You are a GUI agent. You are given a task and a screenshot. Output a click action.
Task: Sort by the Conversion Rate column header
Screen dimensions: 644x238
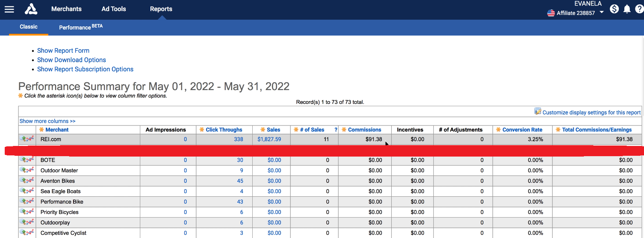tap(522, 129)
